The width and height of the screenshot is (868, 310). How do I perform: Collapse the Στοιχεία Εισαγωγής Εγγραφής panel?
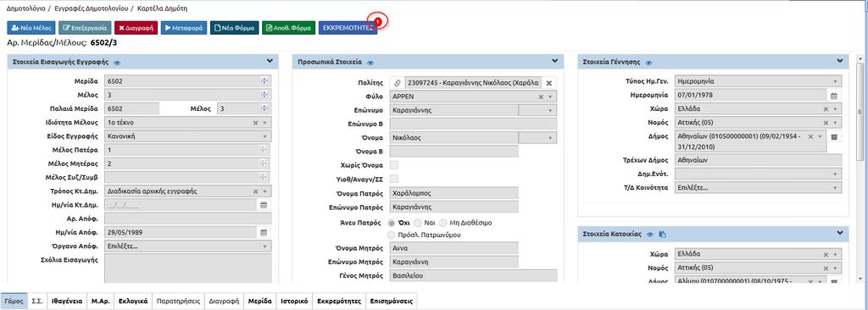(269, 61)
